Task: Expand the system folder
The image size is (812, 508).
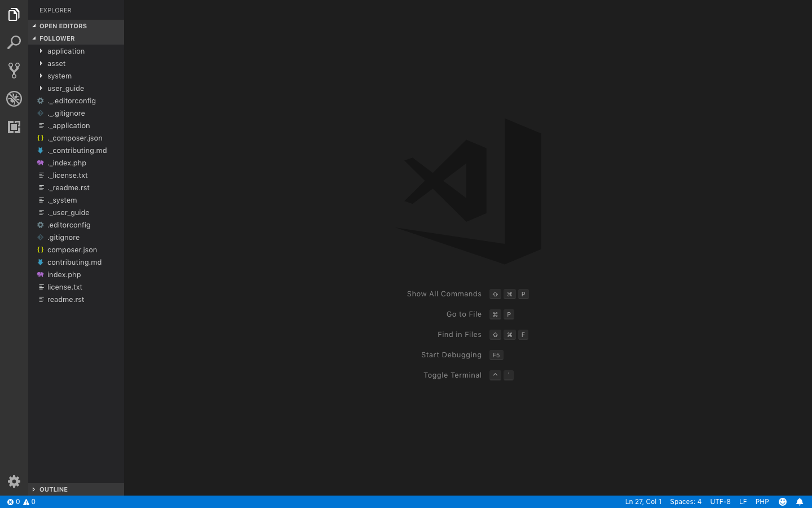Action: pyautogui.click(x=41, y=76)
